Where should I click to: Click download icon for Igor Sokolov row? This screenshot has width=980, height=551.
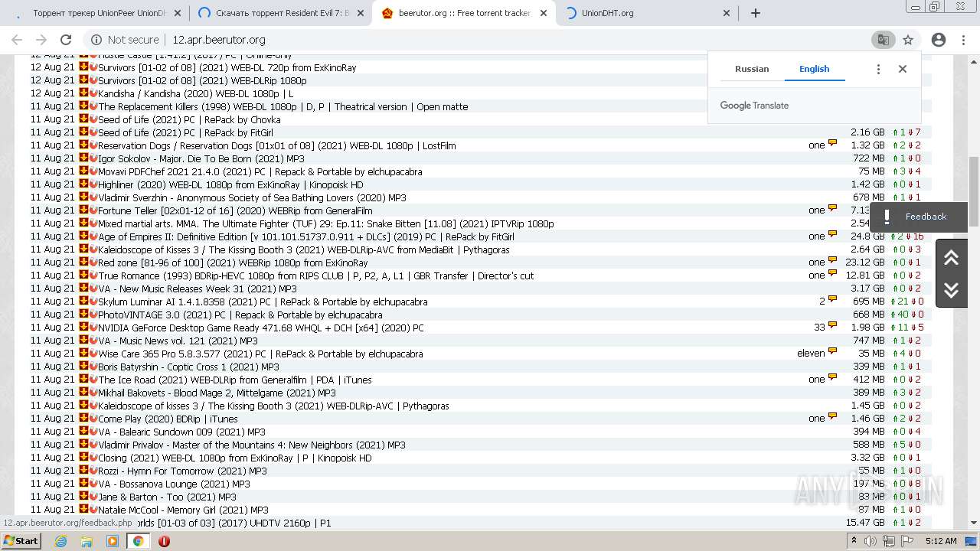[83, 158]
